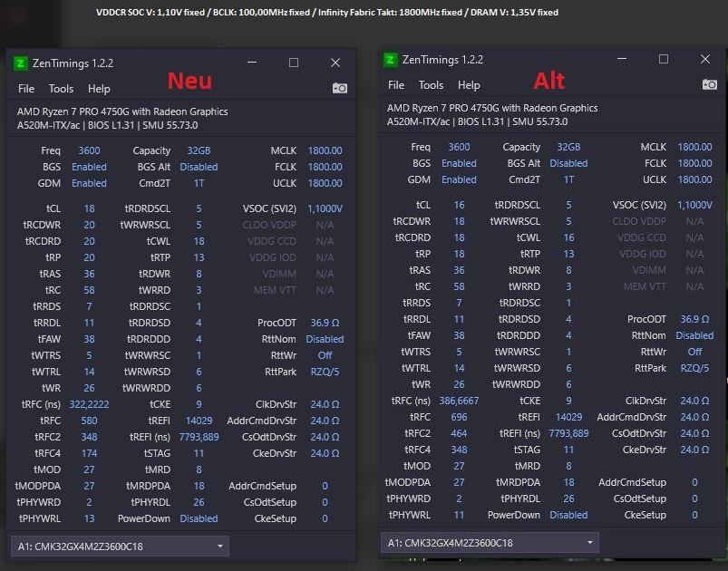Click the RttPark RZQ/5 value in the Alt window
This screenshot has width=728, height=571.
pyautogui.click(x=694, y=368)
